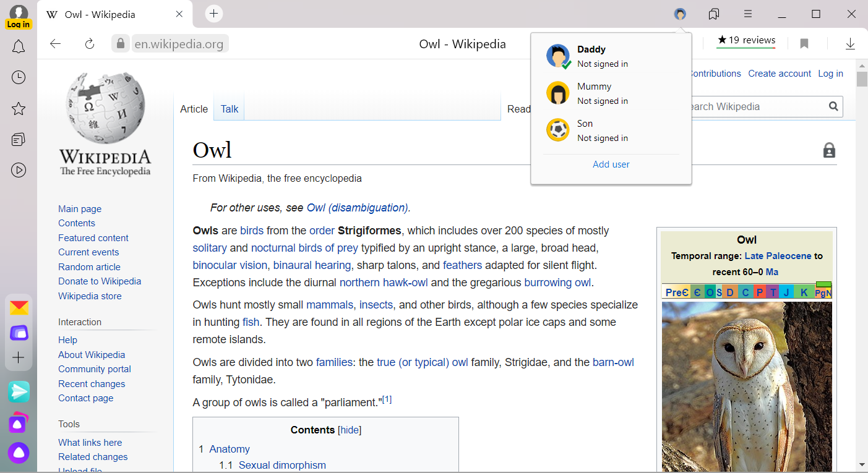Viewport: 868px width, 473px height.
Task: Click the Wikipedia search magnifier icon
Action: pyautogui.click(x=834, y=106)
